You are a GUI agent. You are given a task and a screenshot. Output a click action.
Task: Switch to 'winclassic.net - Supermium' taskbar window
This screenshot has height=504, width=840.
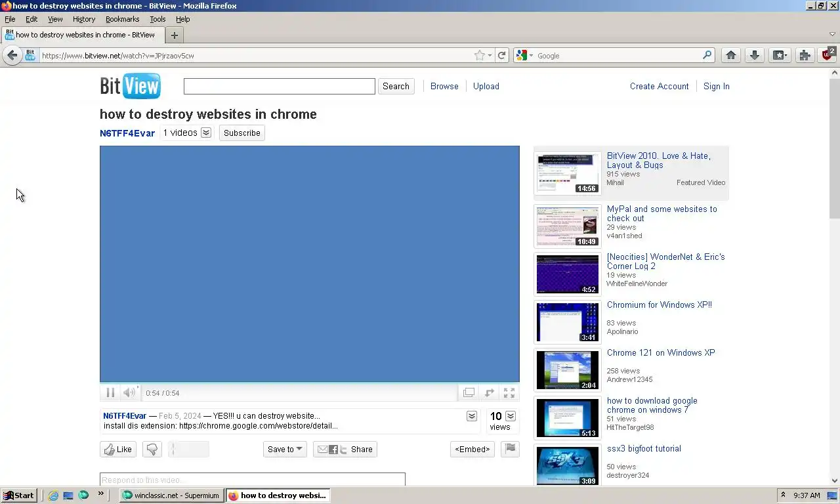[x=171, y=495]
